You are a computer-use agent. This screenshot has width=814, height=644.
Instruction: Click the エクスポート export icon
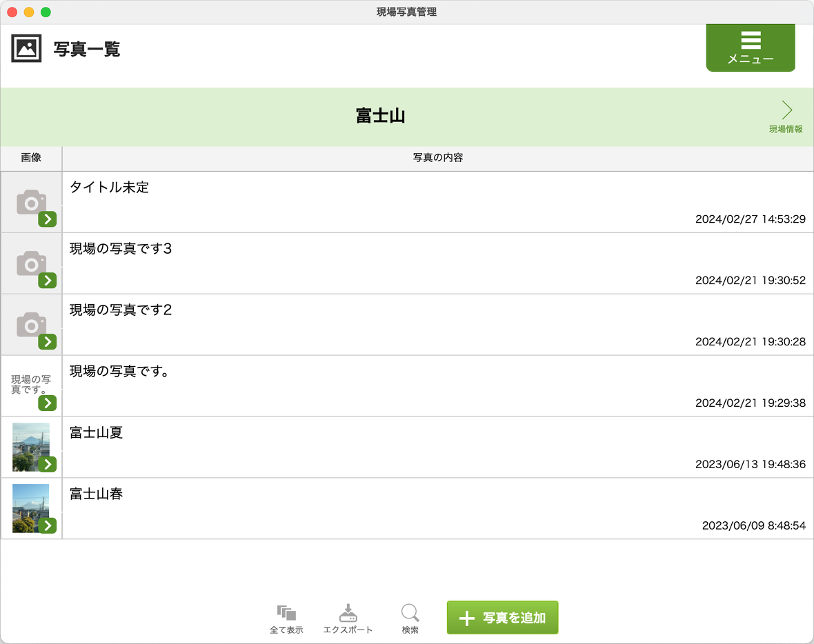[348, 613]
